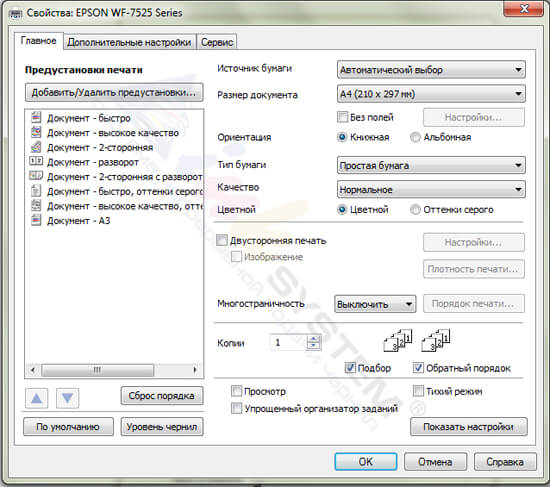
Task: Uncheck the 'Подбор' checkbox
Action: [350, 368]
